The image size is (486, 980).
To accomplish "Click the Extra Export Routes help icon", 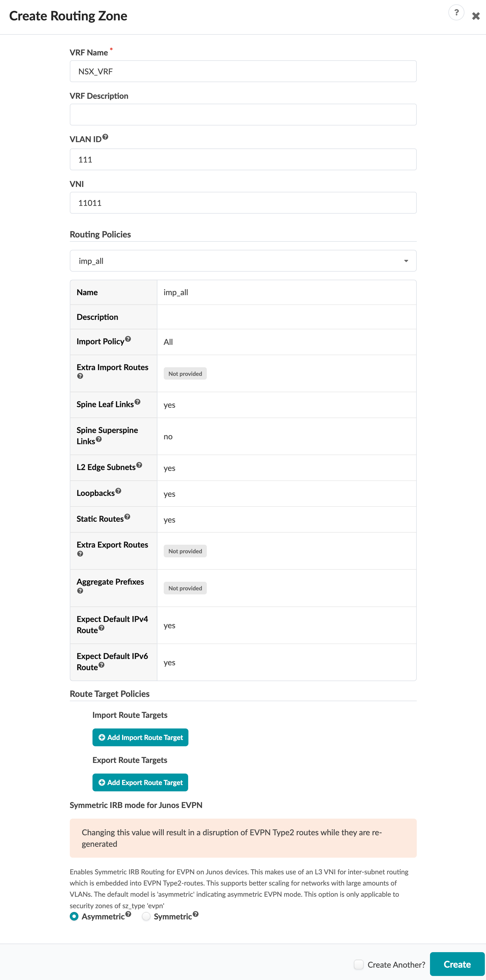I will 80,554.
